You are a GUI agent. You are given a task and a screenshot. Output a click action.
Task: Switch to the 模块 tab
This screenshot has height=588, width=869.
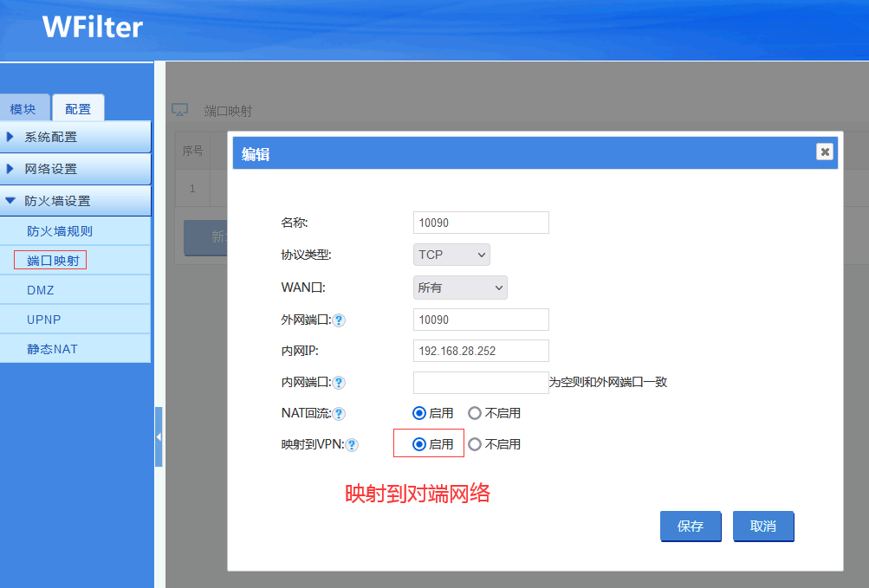click(23, 108)
